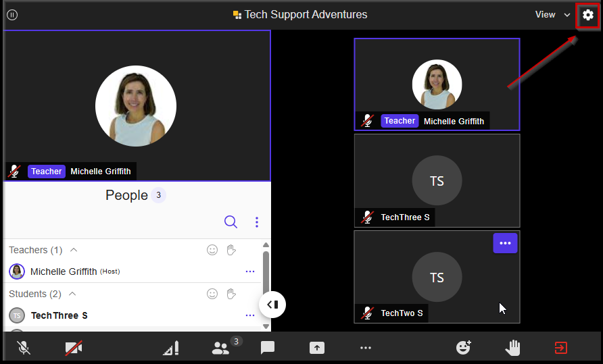Open the connection signal strength icon
603x364 pixels.
pos(170,348)
